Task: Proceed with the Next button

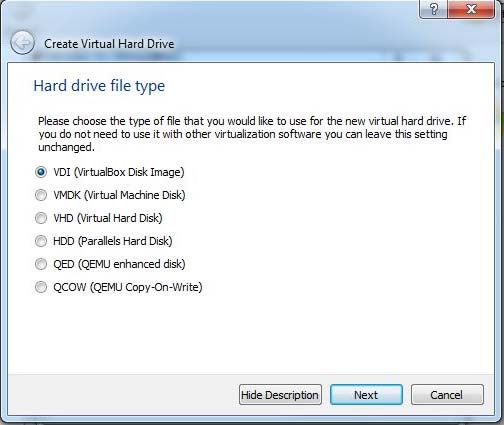Action: point(366,395)
